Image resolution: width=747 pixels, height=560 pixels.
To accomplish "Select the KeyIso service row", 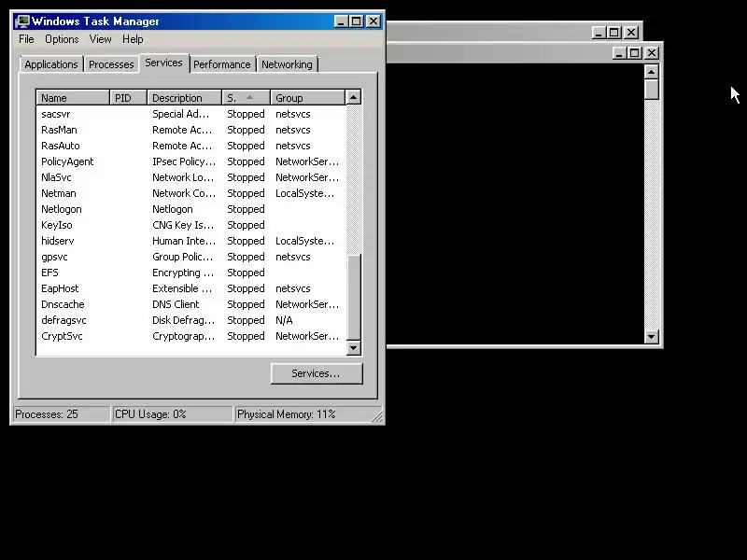I will click(x=190, y=225).
